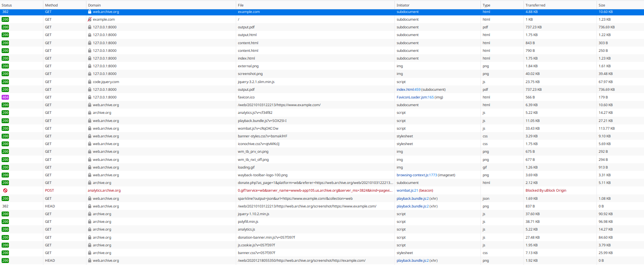This screenshot has height=265, width=644.
Task: Click the 200 status badge for sparkline request
Action: tap(5, 199)
